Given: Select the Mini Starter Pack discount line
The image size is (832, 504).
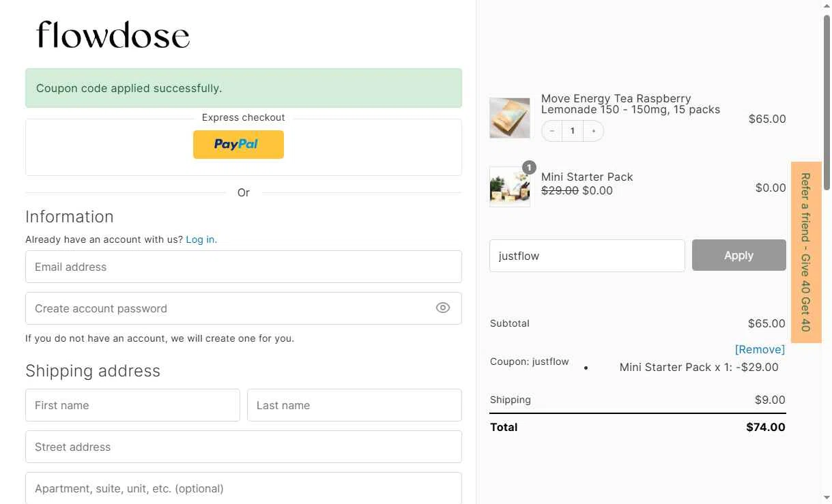Looking at the screenshot, I should [x=699, y=367].
